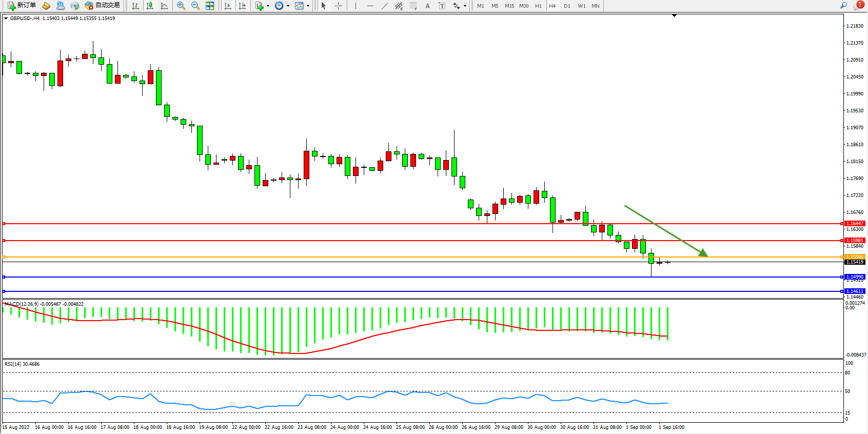Switch chart to bar chart mode
868x434 pixels.
tap(135, 6)
